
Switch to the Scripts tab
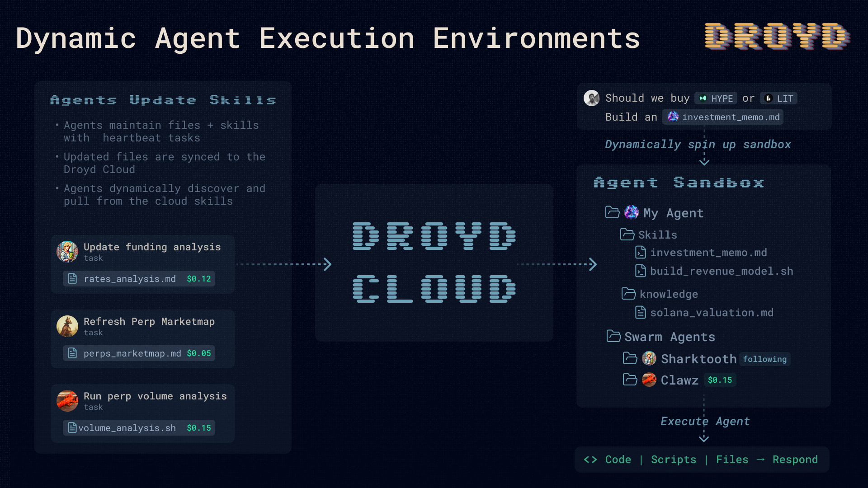tap(674, 459)
